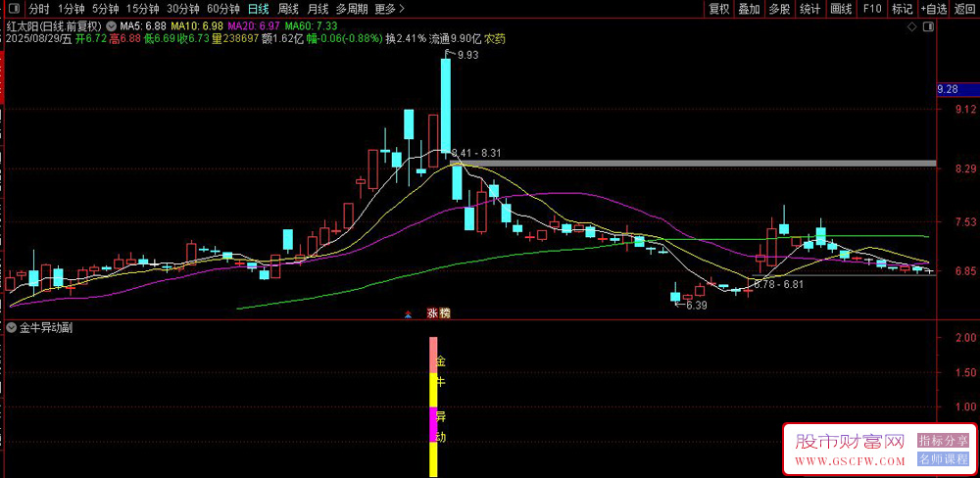Switch to 分时 intraday chart
Screen dimensions: 980x478
pos(39,9)
